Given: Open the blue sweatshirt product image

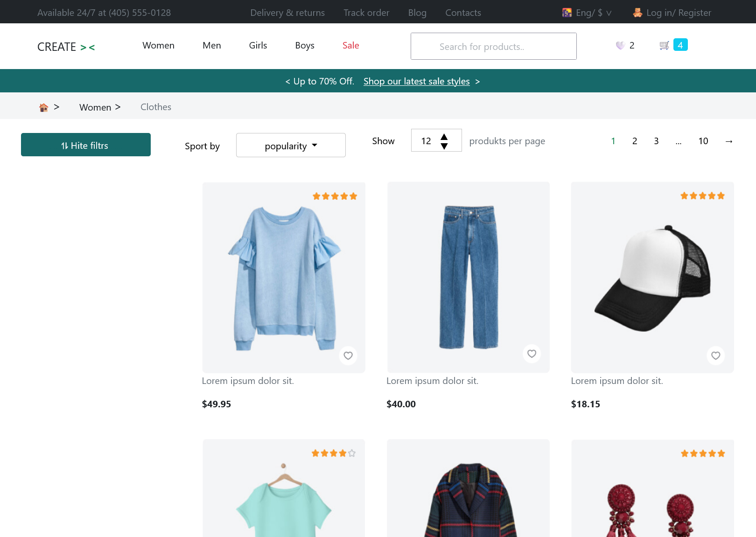Looking at the screenshot, I should pyautogui.click(x=284, y=278).
